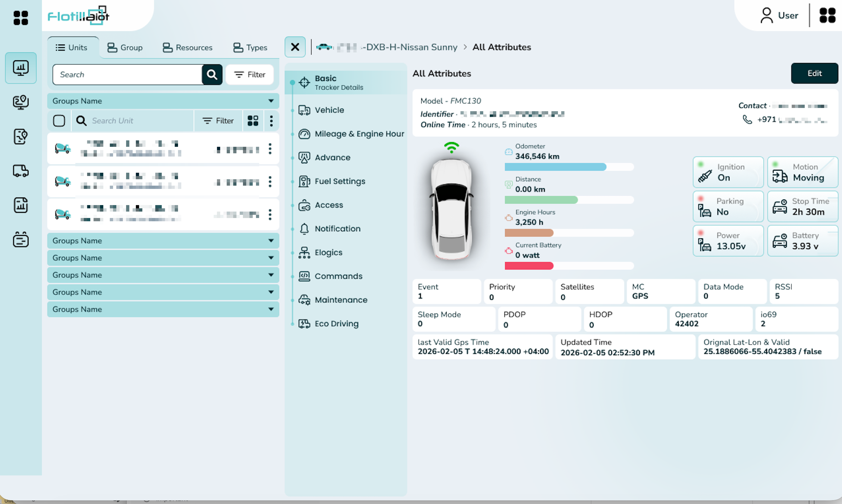The image size is (842, 504).
Task: Open the dashboard monitor icon in sidebar
Action: pos(21,68)
